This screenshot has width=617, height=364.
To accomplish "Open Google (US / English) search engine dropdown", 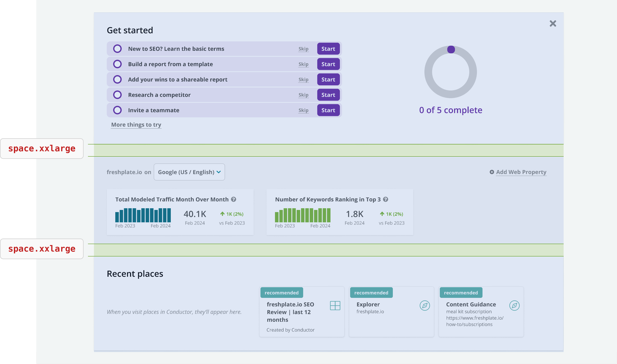I will tap(189, 172).
